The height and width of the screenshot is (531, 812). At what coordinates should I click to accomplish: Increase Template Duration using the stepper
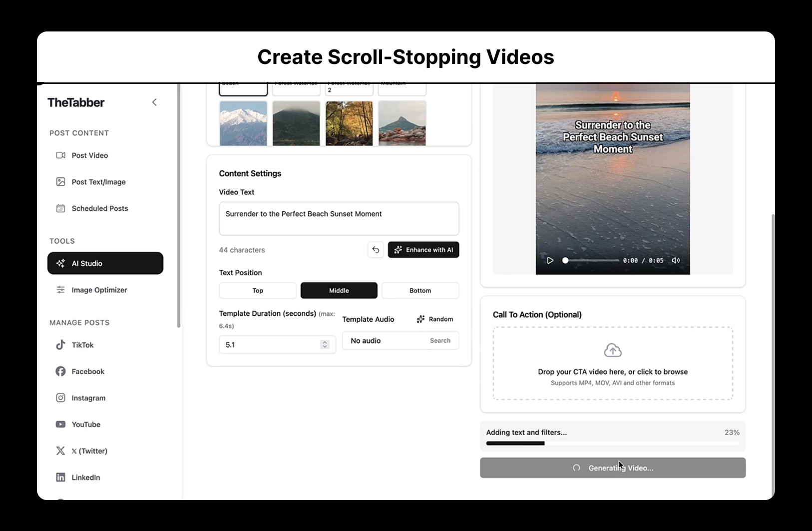click(x=324, y=342)
